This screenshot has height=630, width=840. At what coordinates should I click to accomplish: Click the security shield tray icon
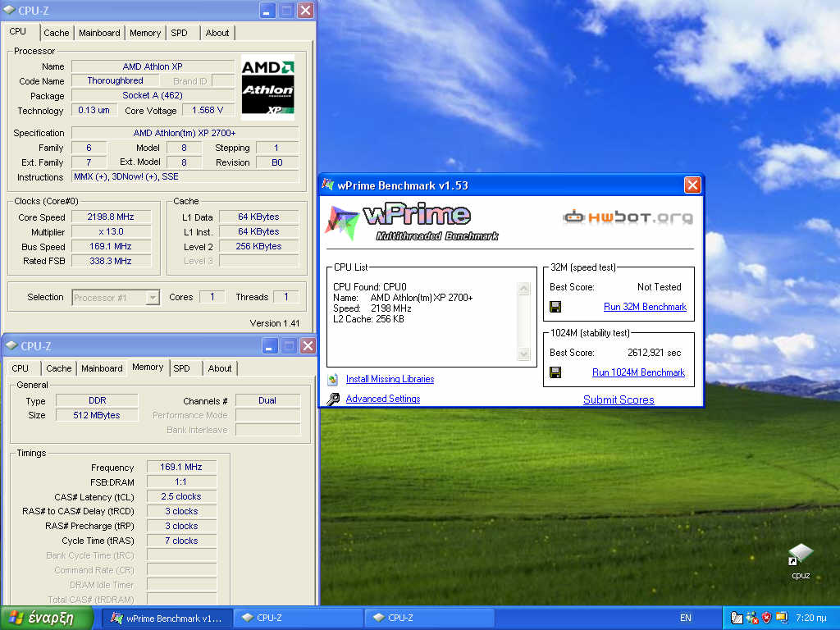click(767, 618)
